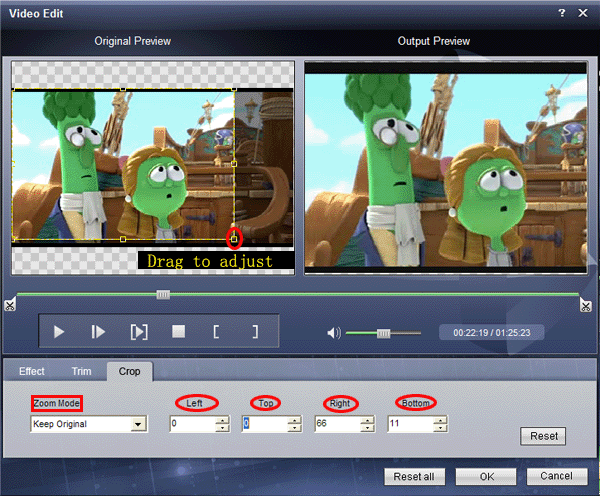Switch to the Effect tab
Image resolution: width=600 pixels, height=496 pixels.
[x=32, y=371]
